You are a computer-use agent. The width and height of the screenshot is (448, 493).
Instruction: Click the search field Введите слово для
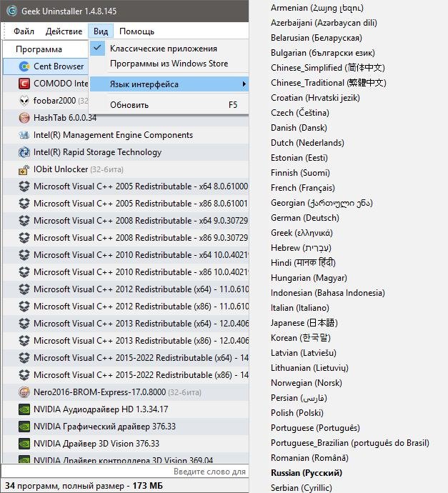[209, 472]
